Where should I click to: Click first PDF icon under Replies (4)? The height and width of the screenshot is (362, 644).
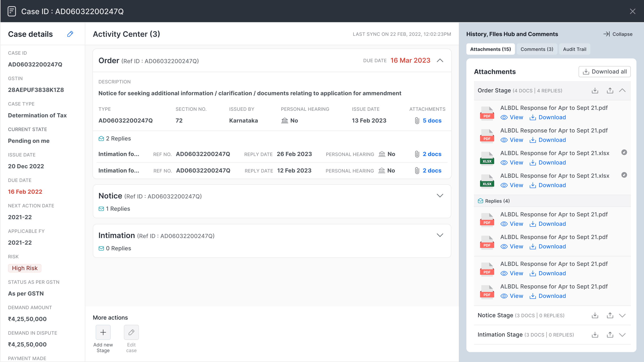(x=487, y=220)
